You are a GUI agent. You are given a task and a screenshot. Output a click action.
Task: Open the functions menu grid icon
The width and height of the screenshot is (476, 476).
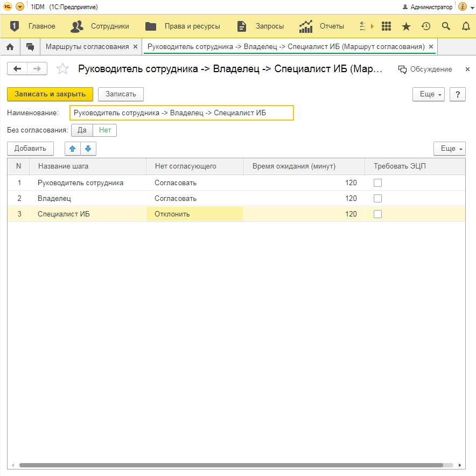[x=386, y=26]
